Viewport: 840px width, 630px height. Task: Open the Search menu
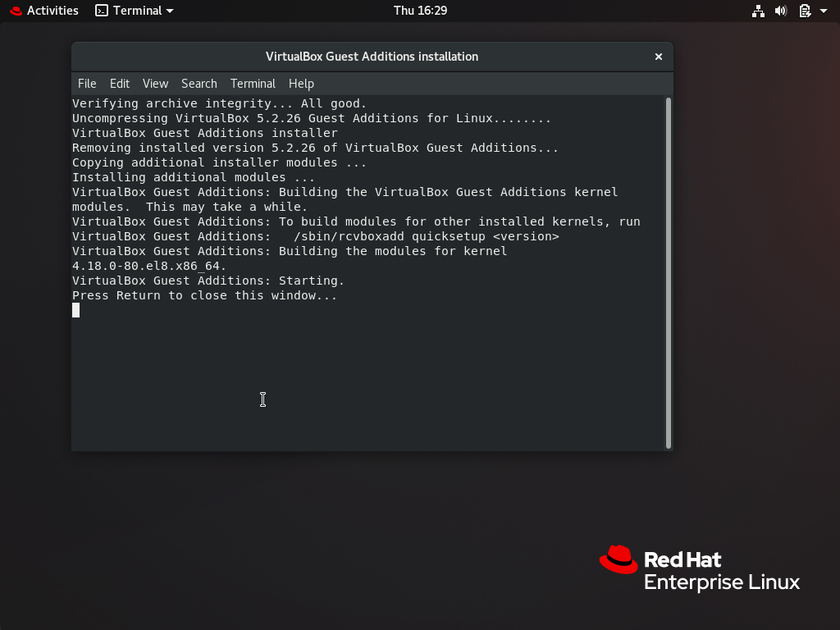[x=199, y=84]
